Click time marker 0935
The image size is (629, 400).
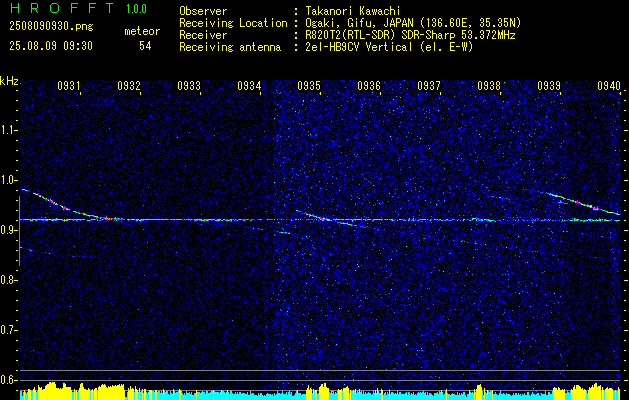pos(309,85)
